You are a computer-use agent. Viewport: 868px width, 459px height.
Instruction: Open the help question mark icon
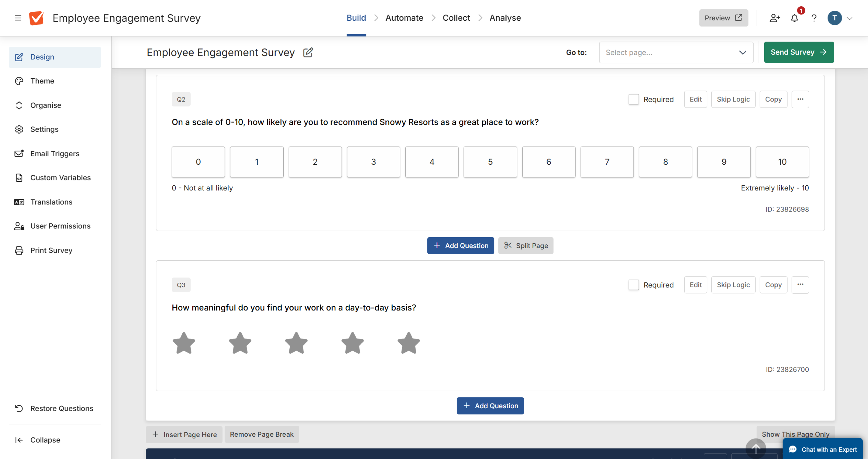(x=814, y=18)
